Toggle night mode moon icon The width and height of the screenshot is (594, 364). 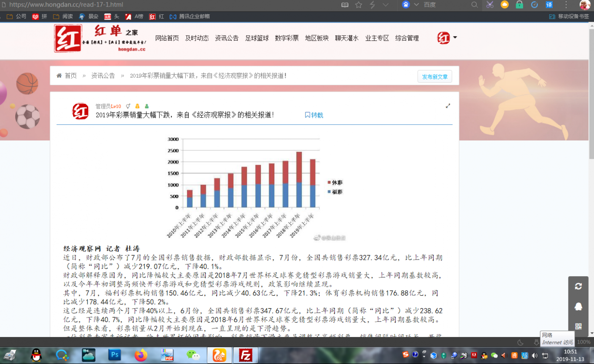[x=520, y=342]
